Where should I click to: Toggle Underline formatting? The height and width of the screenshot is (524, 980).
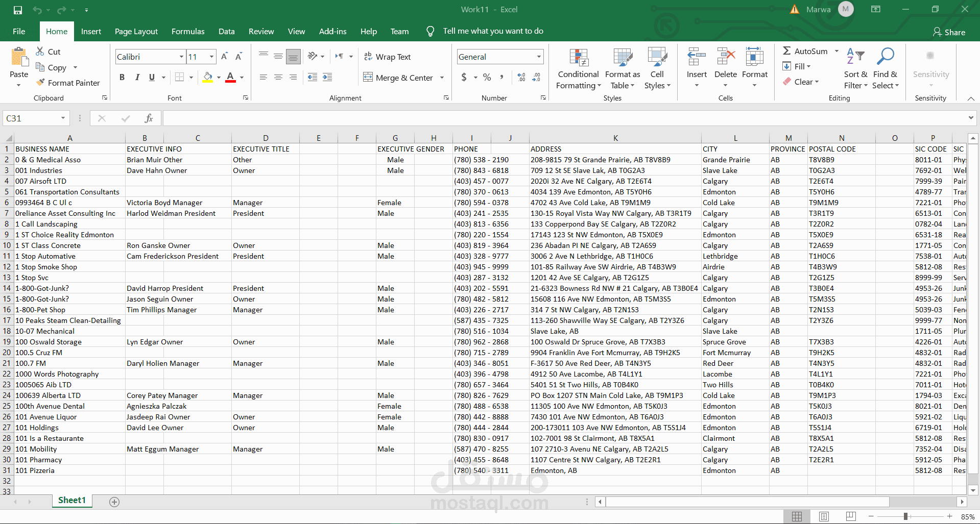pos(152,77)
